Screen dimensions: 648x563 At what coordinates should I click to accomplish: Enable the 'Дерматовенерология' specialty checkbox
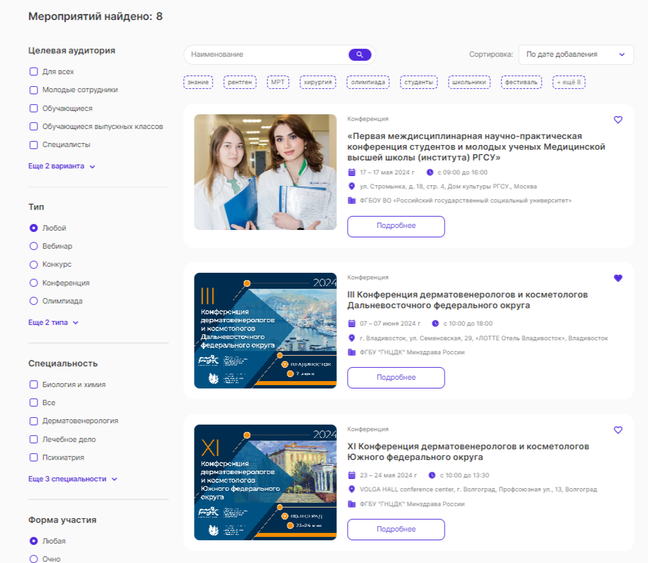click(34, 421)
